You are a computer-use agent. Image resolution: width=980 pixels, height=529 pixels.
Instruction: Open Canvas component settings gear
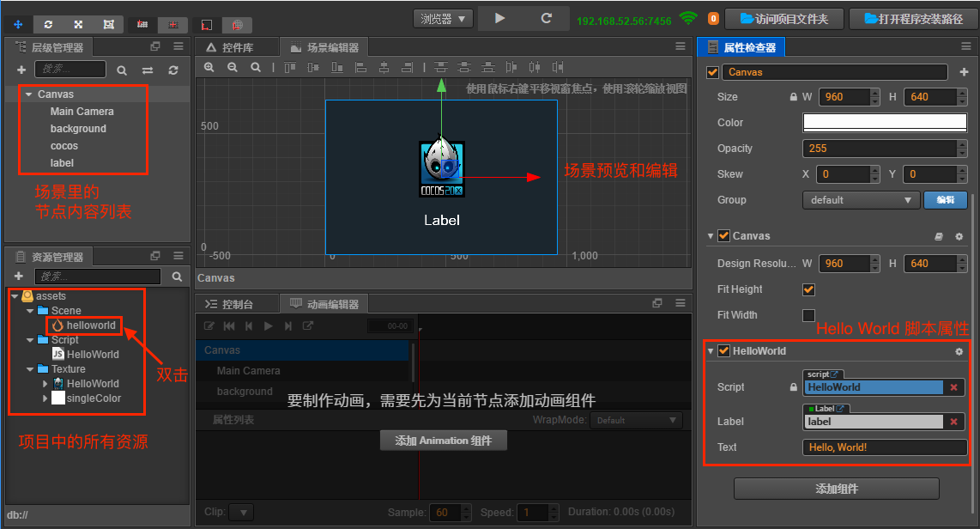pos(959,236)
